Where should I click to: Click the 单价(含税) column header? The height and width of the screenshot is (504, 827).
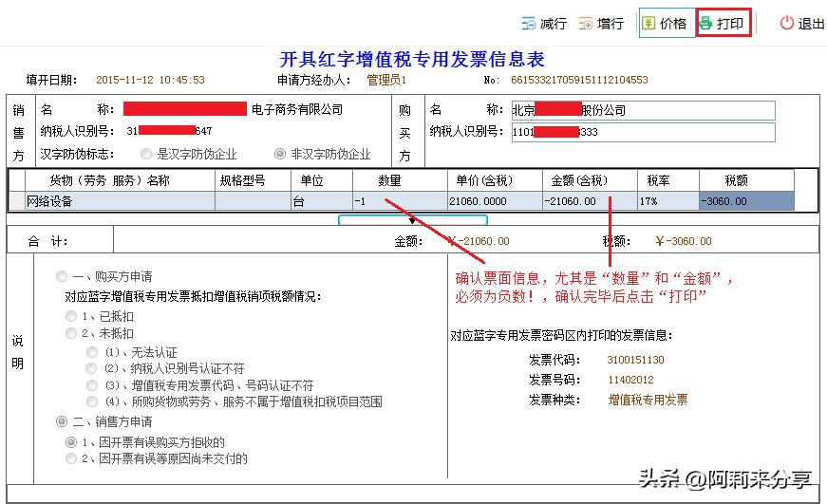(495, 181)
